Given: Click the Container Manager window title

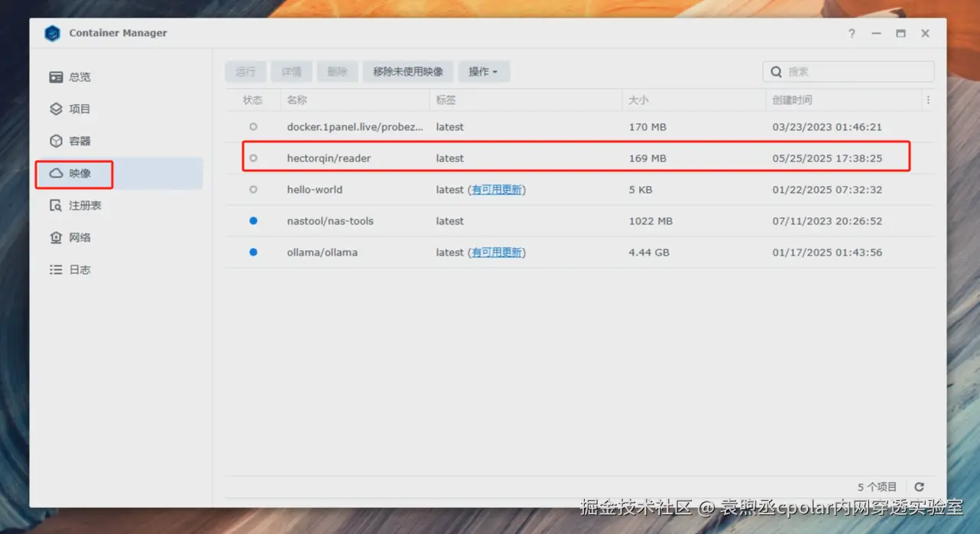Looking at the screenshot, I should [118, 33].
